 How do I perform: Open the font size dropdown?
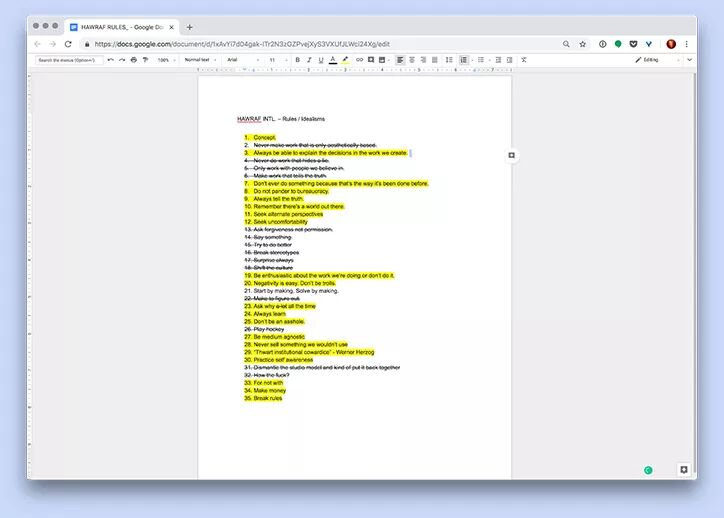click(278, 60)
